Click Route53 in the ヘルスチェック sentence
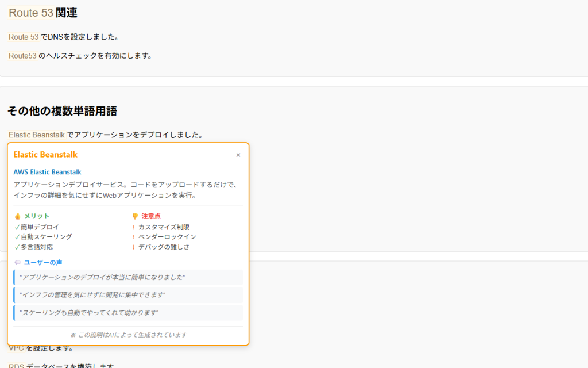This screenshot has width=588, height=368. [x=22, y=56]
